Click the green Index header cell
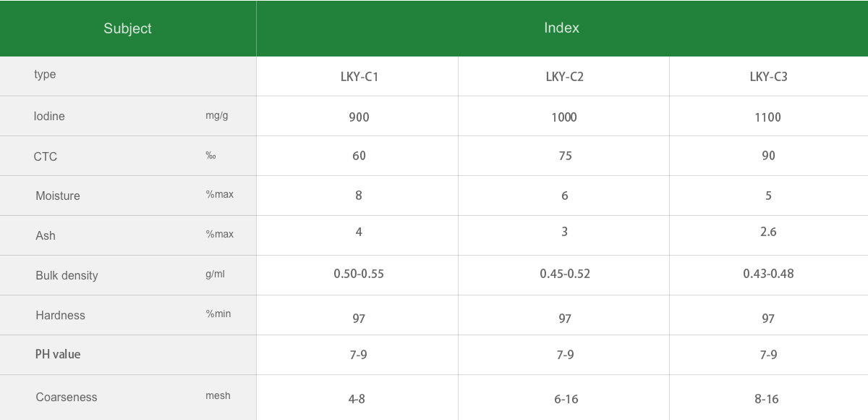Viewport: 868px width, 420px height. (561, 28)
